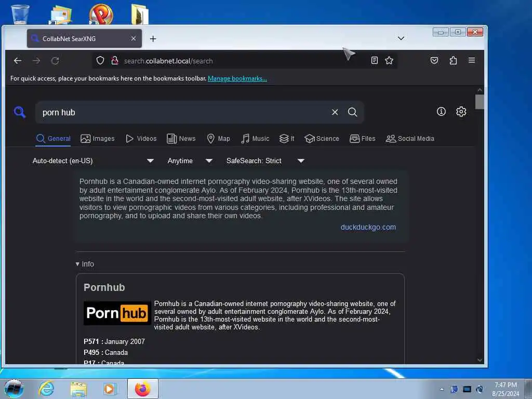Switch to Social Media search category
This screenshot has height=399, width=532.
(410, 138)
